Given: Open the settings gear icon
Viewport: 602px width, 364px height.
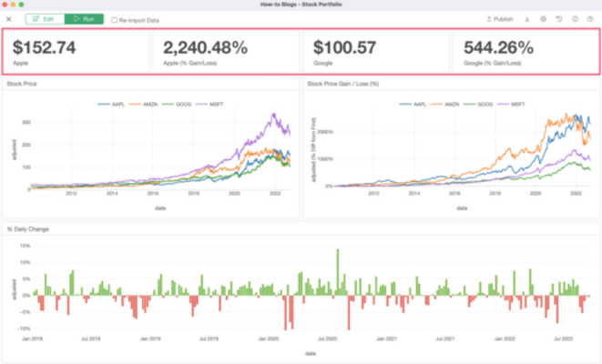Looking at the screenshot, I should point(543,18).
